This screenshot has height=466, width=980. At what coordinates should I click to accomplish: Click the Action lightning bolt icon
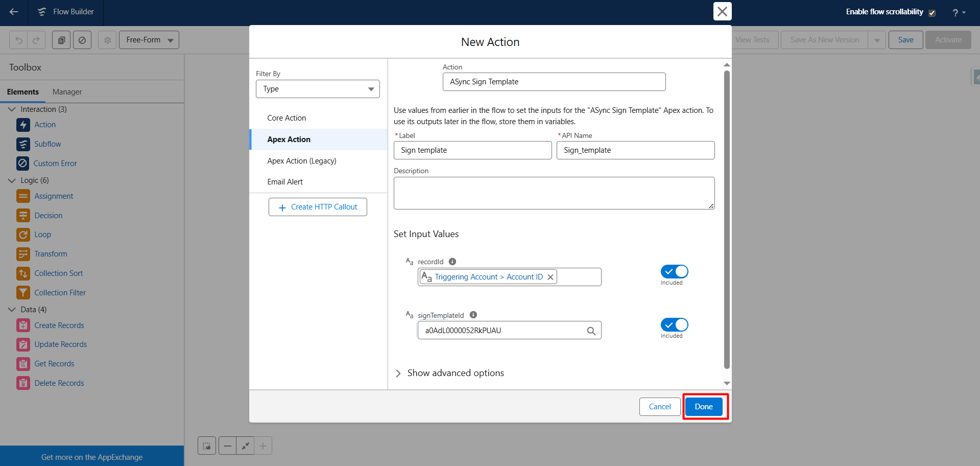[23, 125]
